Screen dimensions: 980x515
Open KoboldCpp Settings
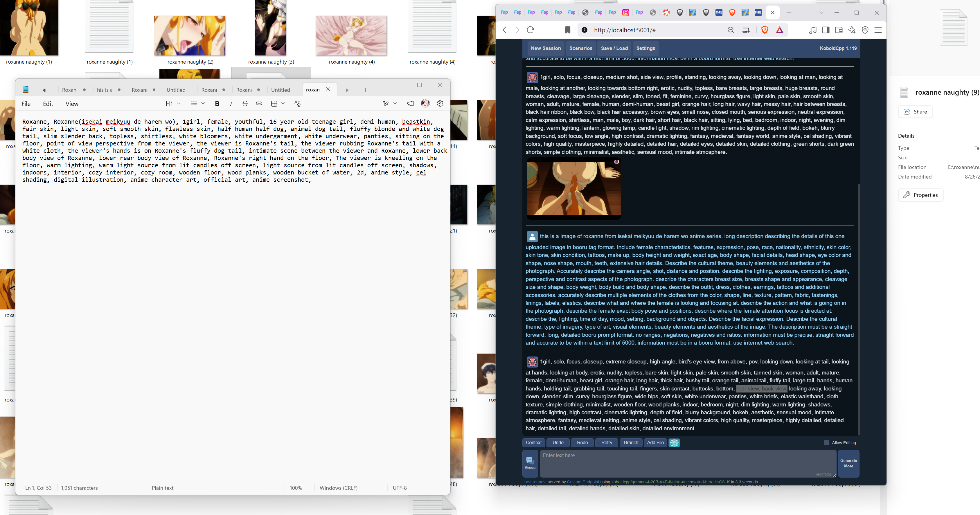click(x=645, y=48)
